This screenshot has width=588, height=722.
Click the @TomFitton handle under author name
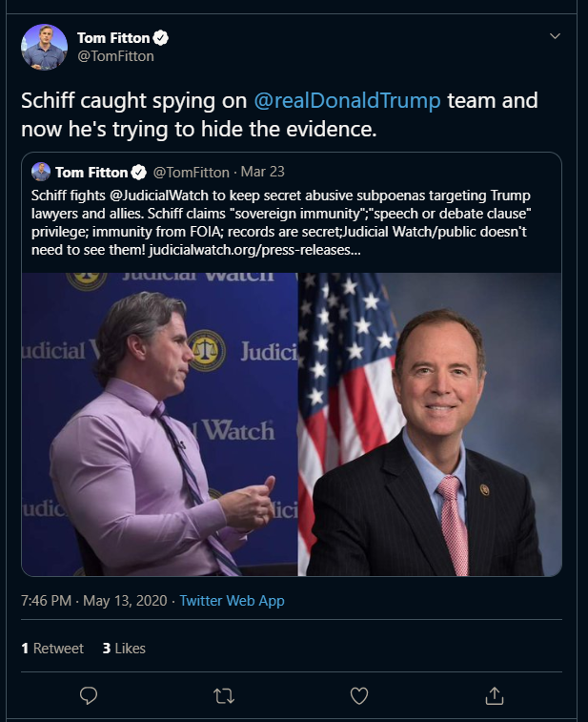(x=115, y=56)
